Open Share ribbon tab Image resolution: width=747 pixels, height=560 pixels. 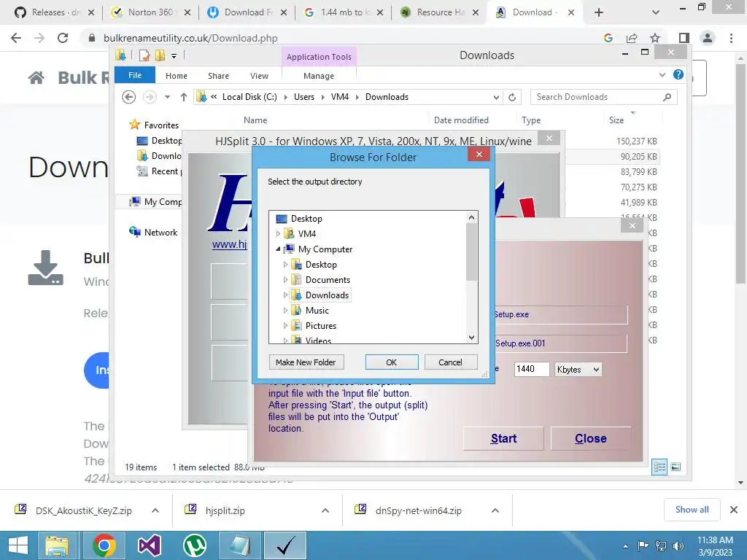coord(218,76)
